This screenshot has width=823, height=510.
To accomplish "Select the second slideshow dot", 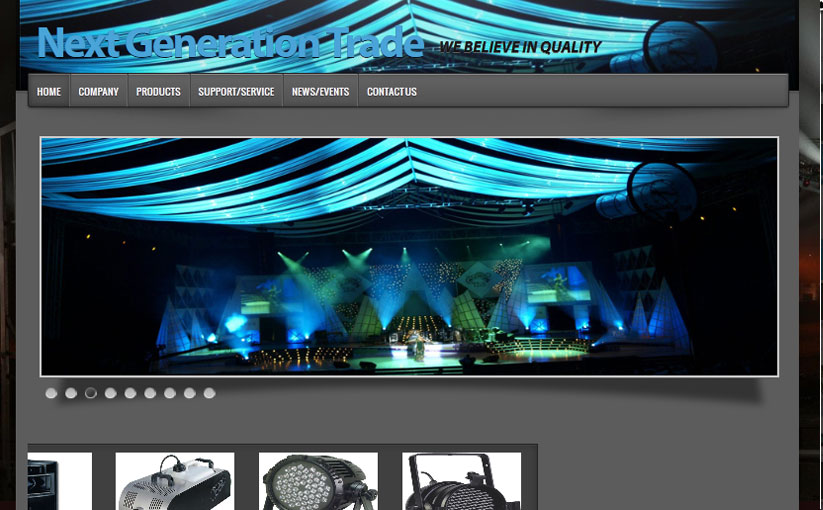I will [x=71, y=393].
